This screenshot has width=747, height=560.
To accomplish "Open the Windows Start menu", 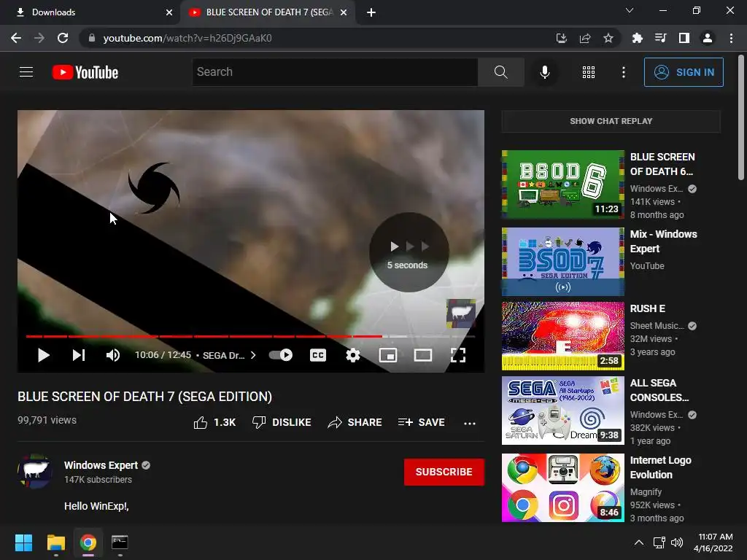I will pos(23,542).
